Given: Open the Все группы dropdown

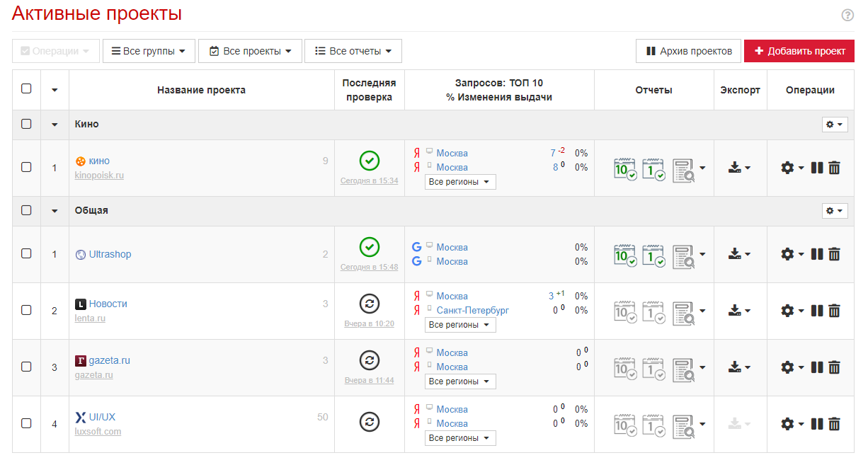Looking at the screenshot, I should tap(149, 51).
